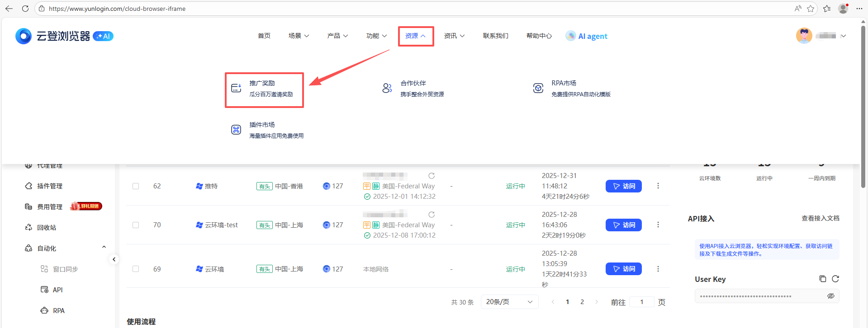This screenshot has width=868, height=328.
Task: Click the site lock icon in address bar
Action: click(42, 9)
